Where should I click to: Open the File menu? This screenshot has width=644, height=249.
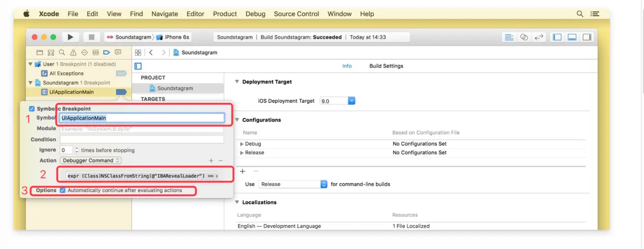click(73, 14)
